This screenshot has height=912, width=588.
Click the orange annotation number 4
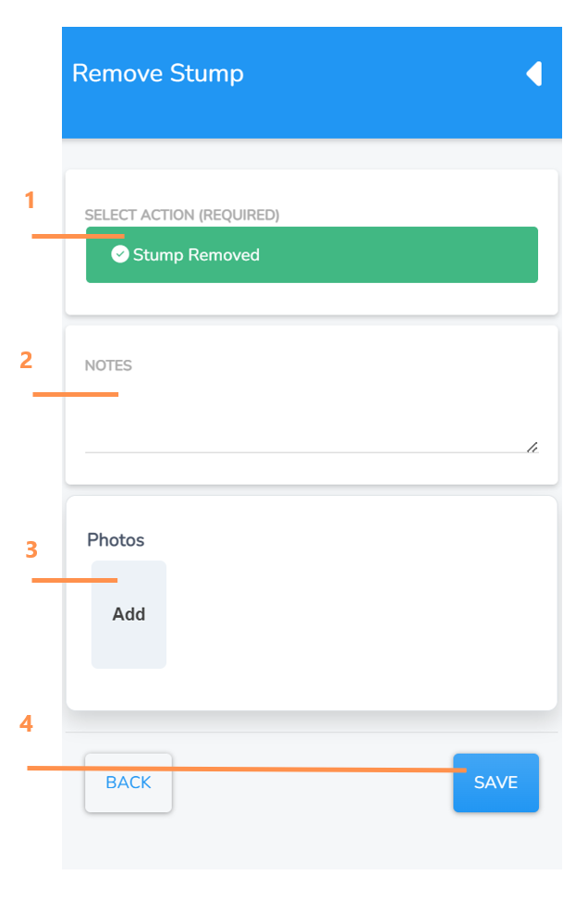[27, 724]
